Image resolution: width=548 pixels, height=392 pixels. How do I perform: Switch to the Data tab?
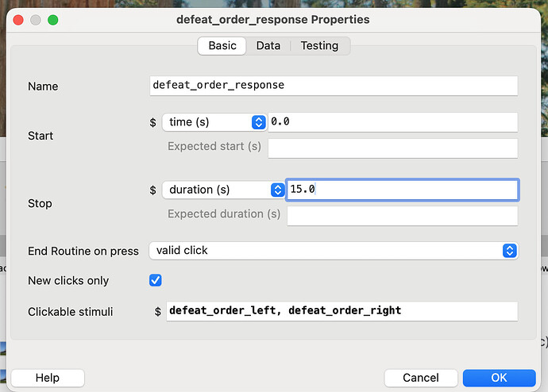268,46
